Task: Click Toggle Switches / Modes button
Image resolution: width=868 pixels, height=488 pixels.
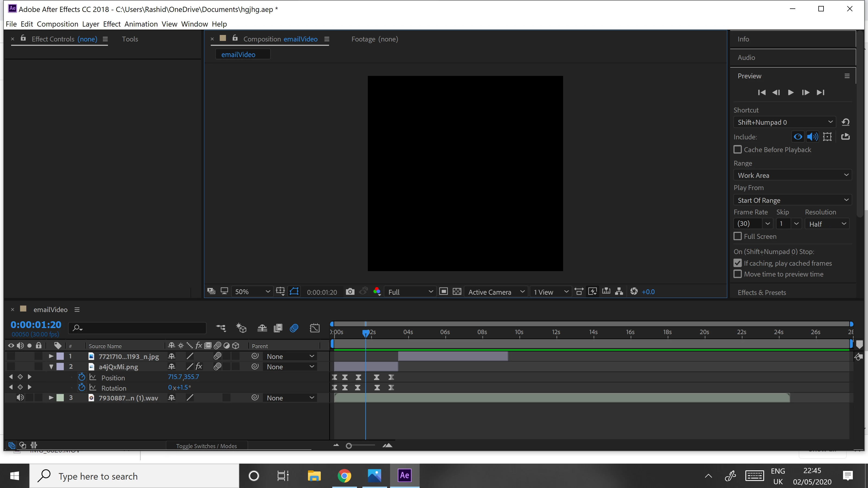Action: (206, 446)
